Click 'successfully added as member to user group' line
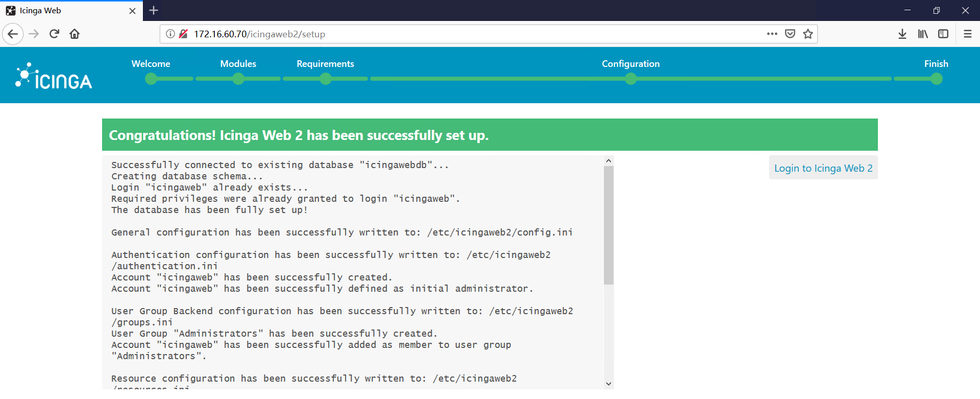 click(311, 350)
